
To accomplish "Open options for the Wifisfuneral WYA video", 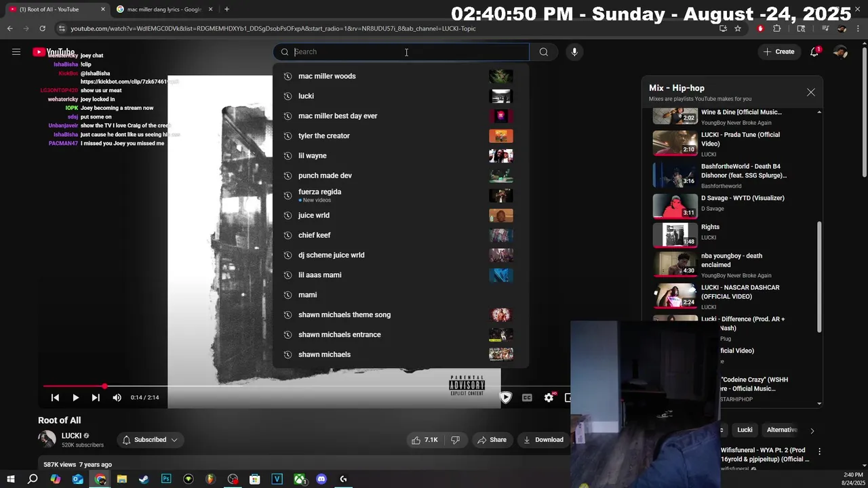I will 819,451.
